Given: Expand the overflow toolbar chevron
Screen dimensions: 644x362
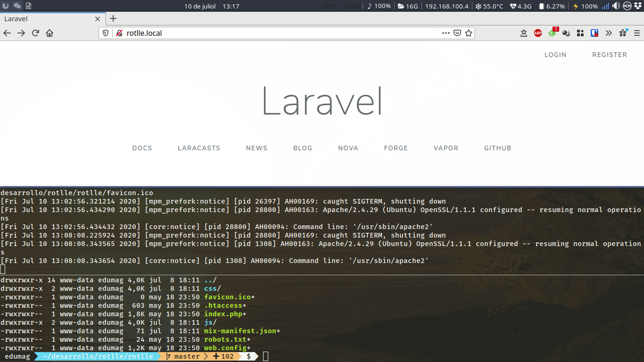Looking at the screenshot, I should 609,33.
